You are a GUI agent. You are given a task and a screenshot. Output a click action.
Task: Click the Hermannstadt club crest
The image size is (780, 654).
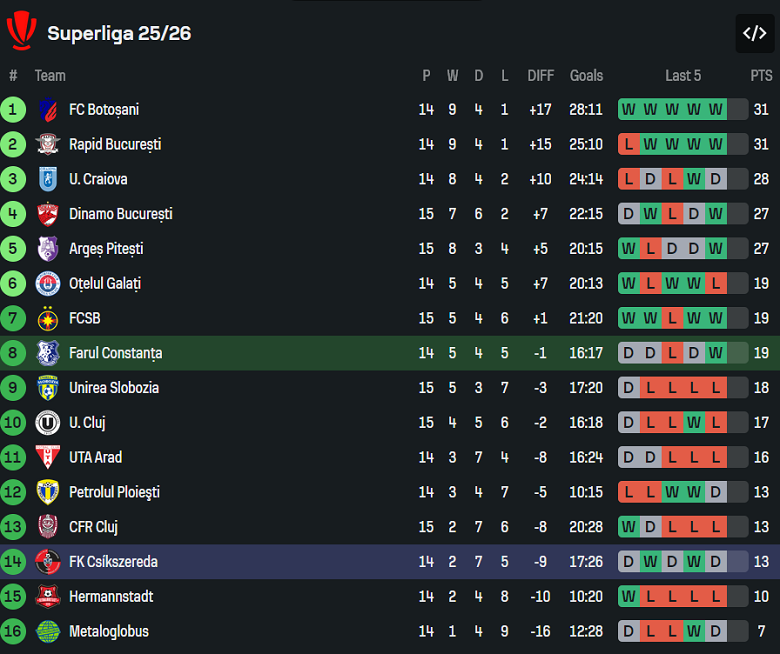tap(47, 597)
